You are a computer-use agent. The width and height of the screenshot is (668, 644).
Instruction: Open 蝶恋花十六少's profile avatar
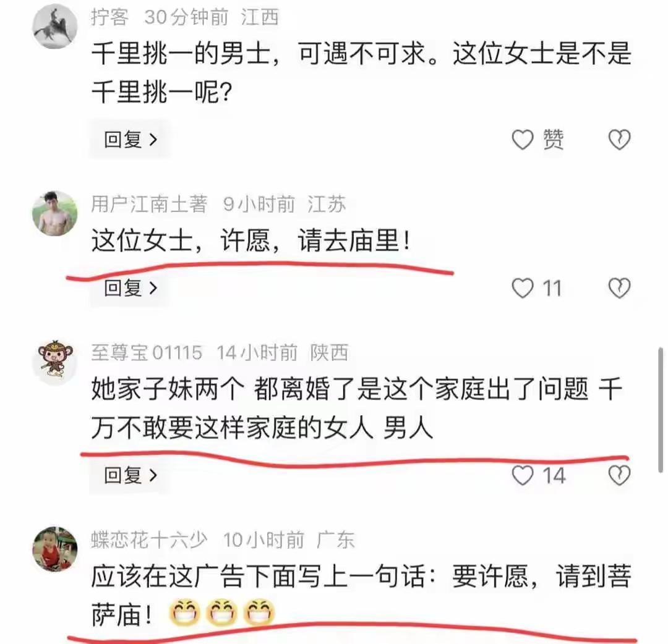click(55, 549)
